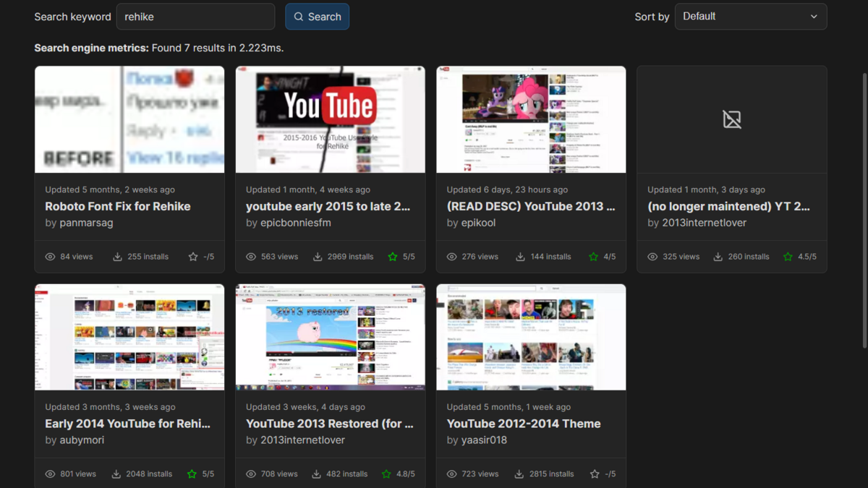Click the download icon beside 482 installs
The width and height of the screenshot is (868, 488).
pyautogui.click(x=316, y=474)
